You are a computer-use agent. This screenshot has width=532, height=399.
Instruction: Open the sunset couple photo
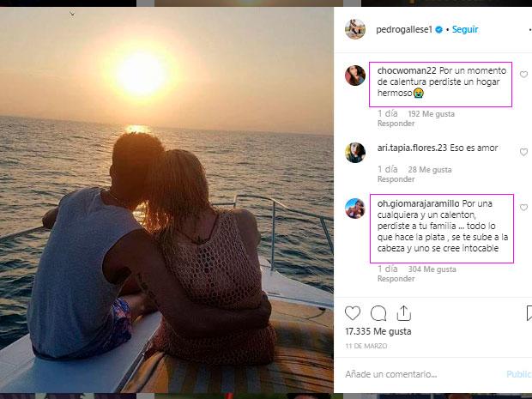click(x=166, y=200)
